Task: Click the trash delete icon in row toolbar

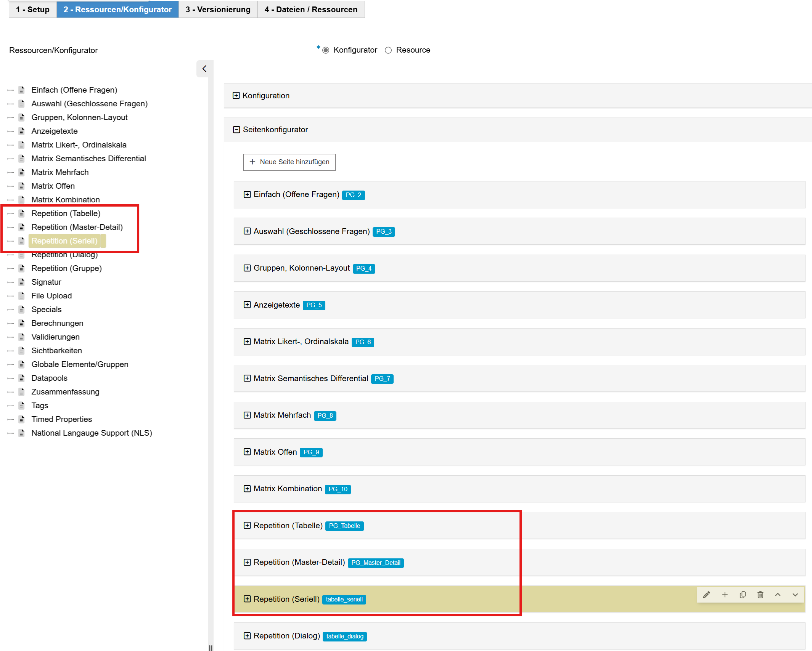Action: click(x=760, y=595)
